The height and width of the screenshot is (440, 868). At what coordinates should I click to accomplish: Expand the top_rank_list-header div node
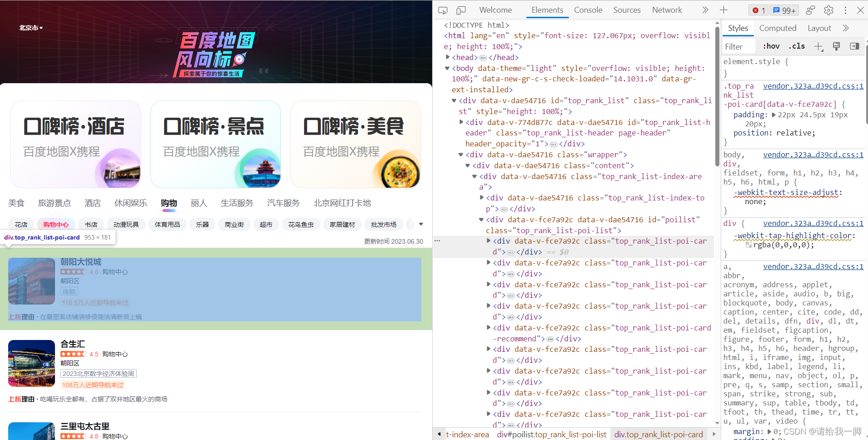(461, 122)
